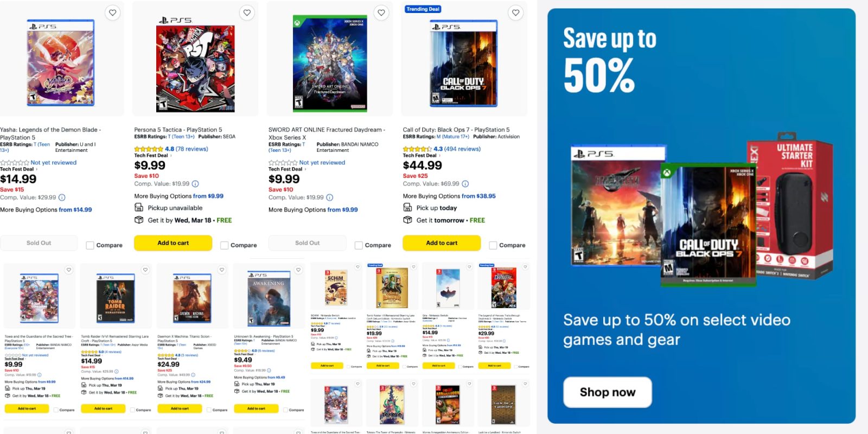This screenshot has height=434, width=868.
Task: Open the 494 reviews link for Black Ops 7
Action: pos(462,149)
